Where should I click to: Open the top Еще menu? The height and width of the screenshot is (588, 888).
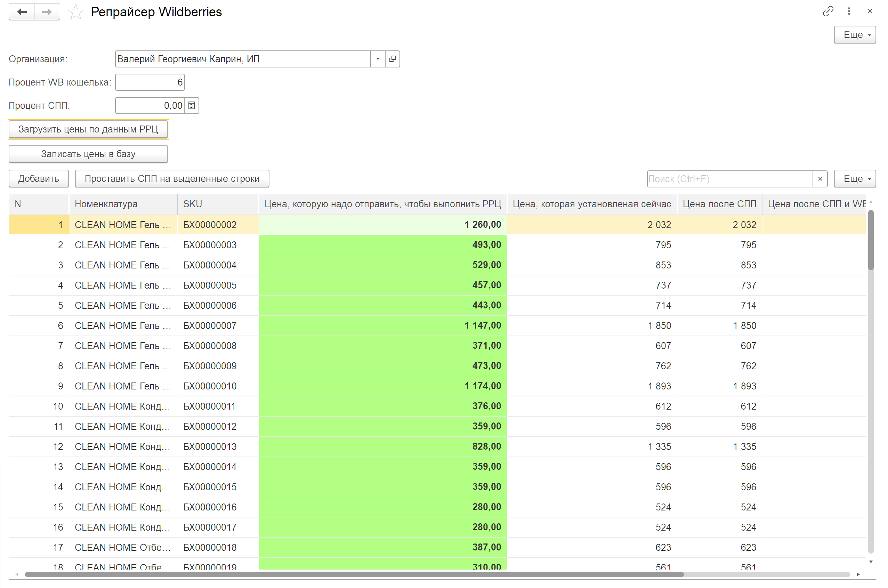tap(855, 35)
